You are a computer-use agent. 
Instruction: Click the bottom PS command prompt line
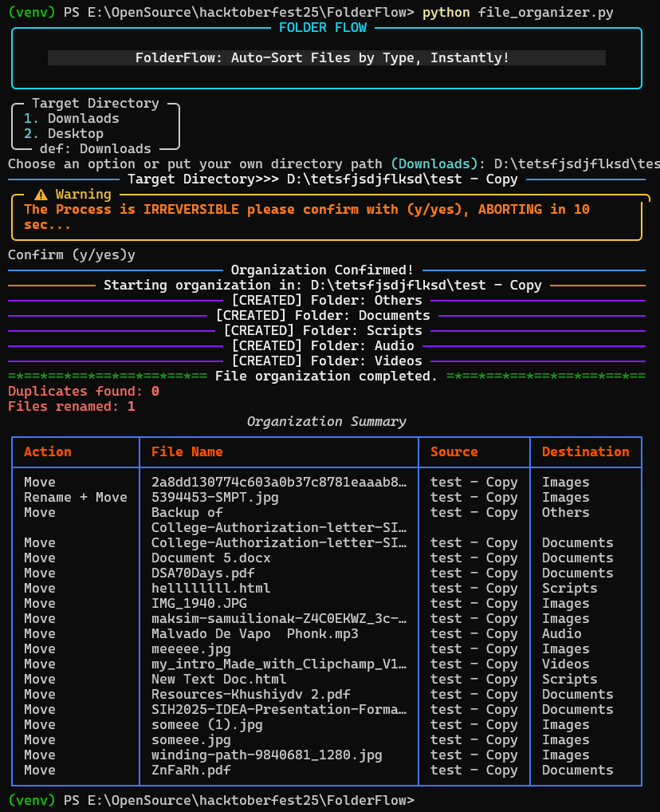(211, 800)
